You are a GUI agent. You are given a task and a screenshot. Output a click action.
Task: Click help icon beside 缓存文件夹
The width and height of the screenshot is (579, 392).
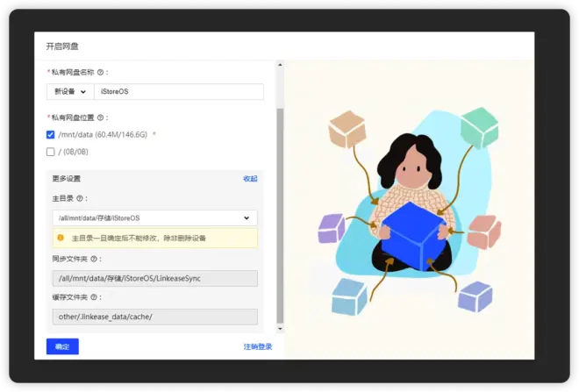94,297
